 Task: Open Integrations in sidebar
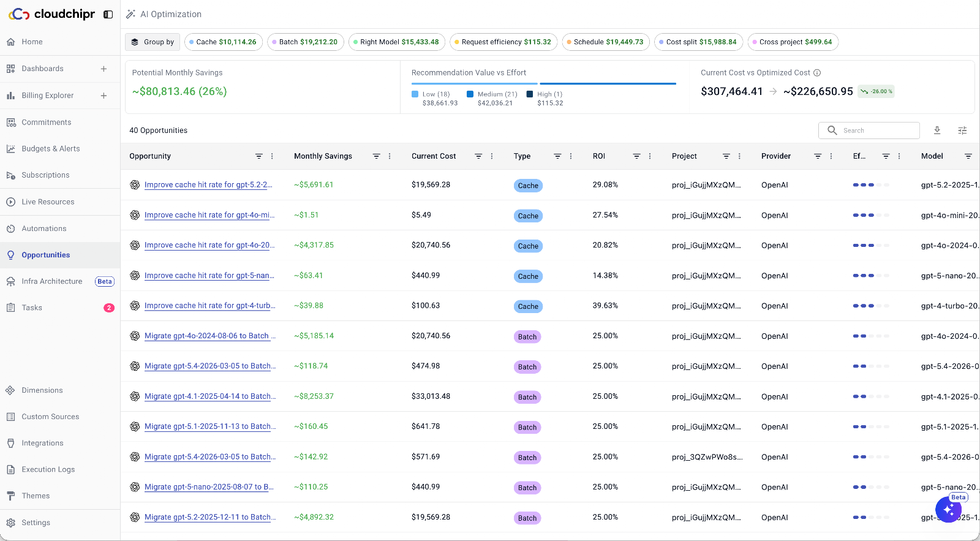click(x=60, y=443)
